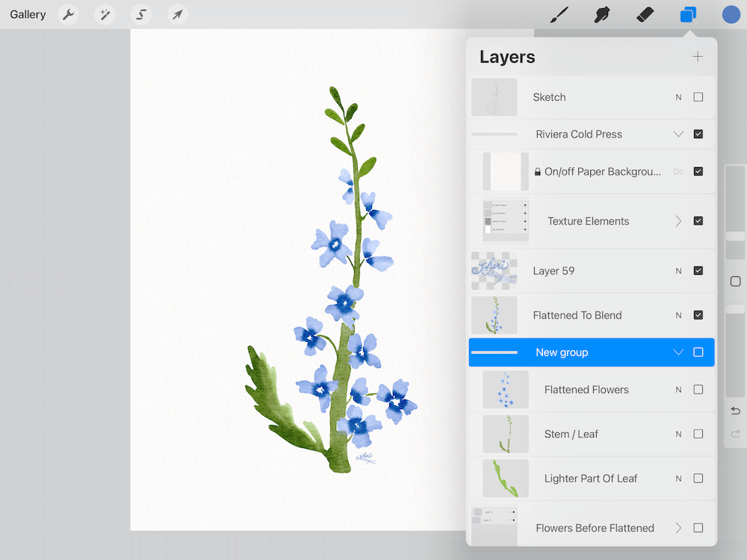Enable visibility of the Sketch layer
This screenshot has width=747, height=560.
[x=698, y=96]
